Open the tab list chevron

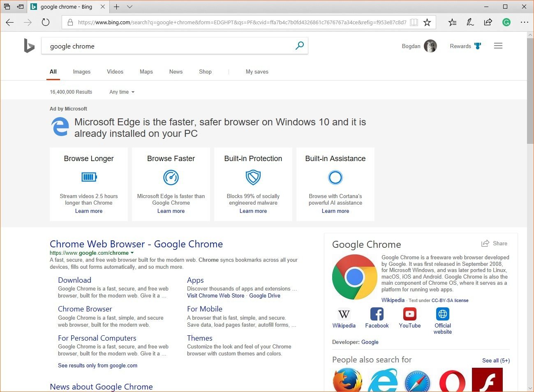[129, 7]
